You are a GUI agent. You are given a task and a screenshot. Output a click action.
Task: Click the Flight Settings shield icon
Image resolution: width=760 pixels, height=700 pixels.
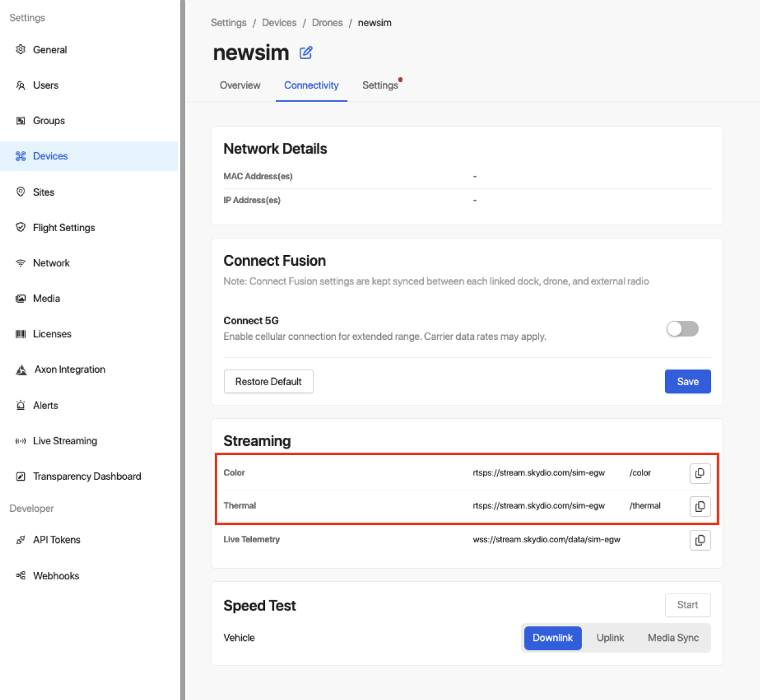(x=21, y=228)
